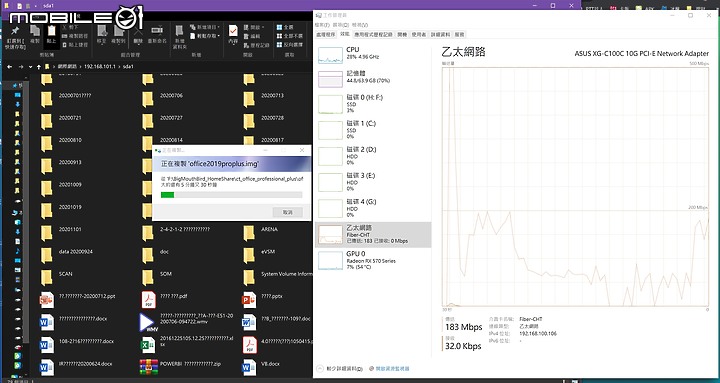
Task: Choose Select all (全選) in ribbon
Action: point(285,28)
